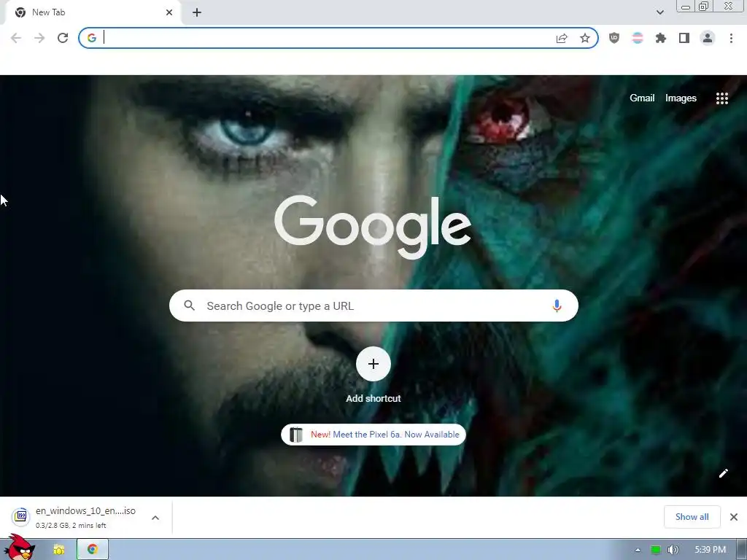Click the Google search box
This screenshot has height=560, width=747.
pos(373,306)
